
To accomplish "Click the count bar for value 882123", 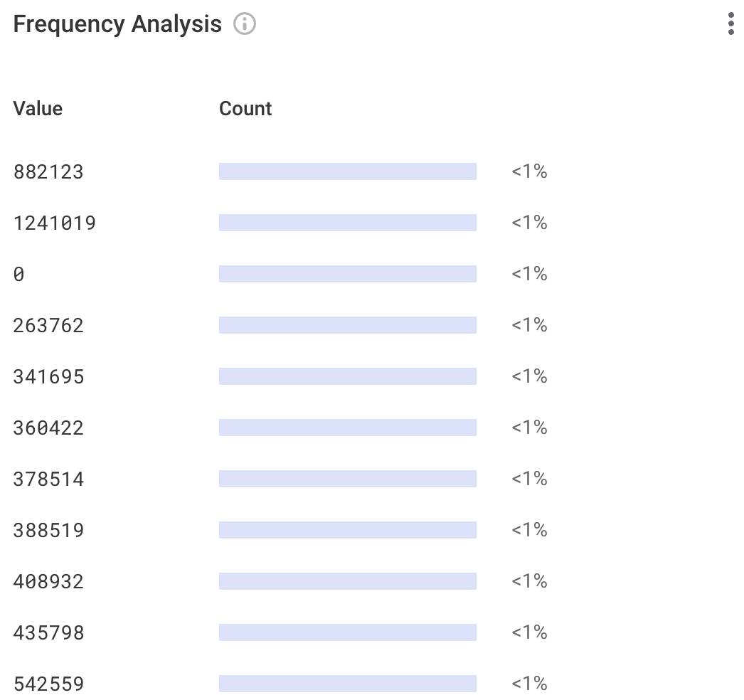I will (348, 171).
